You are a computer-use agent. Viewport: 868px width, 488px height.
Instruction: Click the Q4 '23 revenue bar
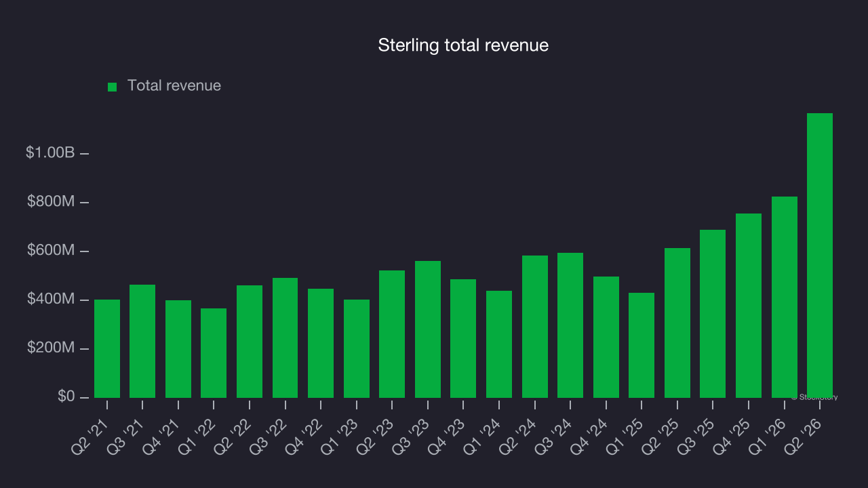coord(463,338)
